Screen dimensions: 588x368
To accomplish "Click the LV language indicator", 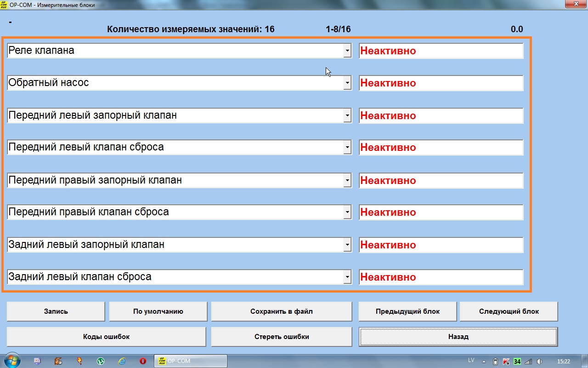I will coord(471,361).
